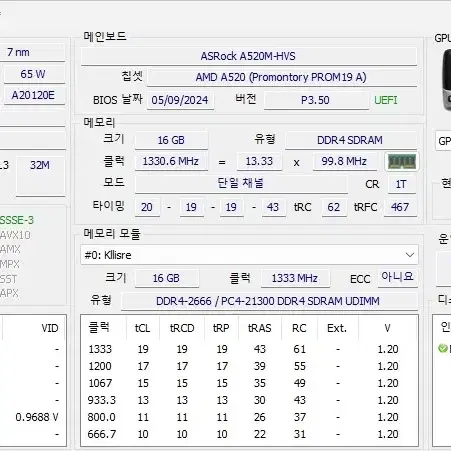The image size is (451, 451).
Task: Click the SSSE-3 instruction set label
Action: (17, 220)
